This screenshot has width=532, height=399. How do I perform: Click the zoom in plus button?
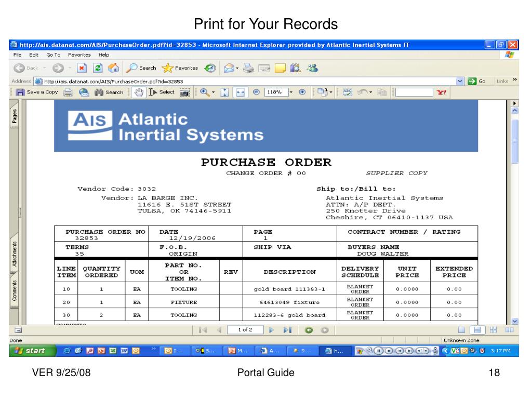pyautogui.click(x=302, y=92)
